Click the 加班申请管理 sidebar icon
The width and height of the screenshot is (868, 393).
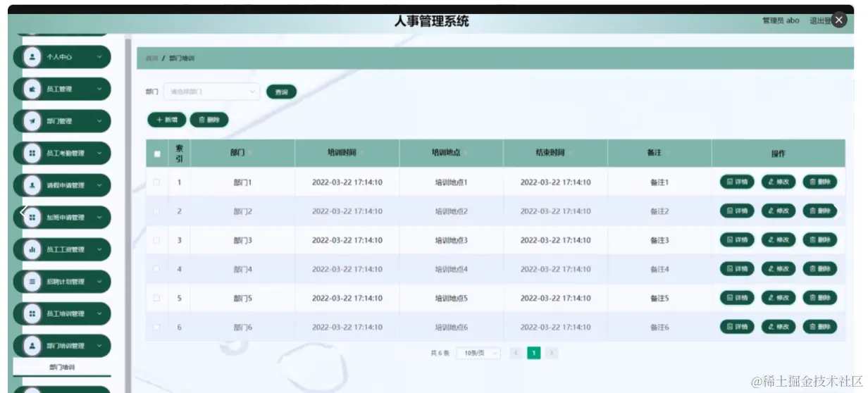[x=31, y=218]
